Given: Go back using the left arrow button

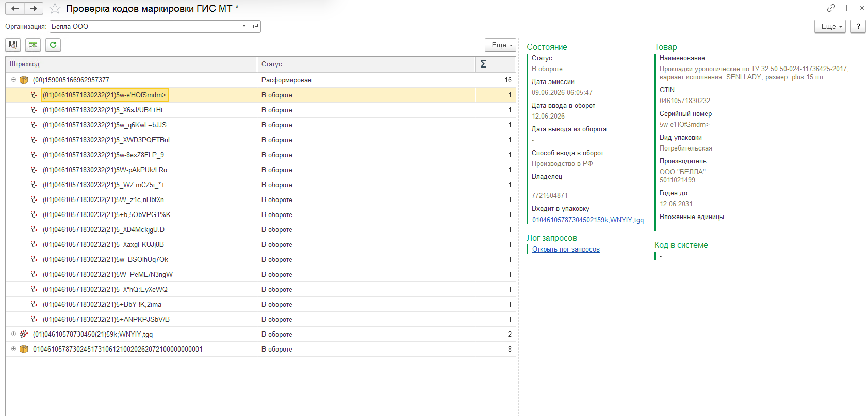Looking at the screenshot, I should 15,8.
